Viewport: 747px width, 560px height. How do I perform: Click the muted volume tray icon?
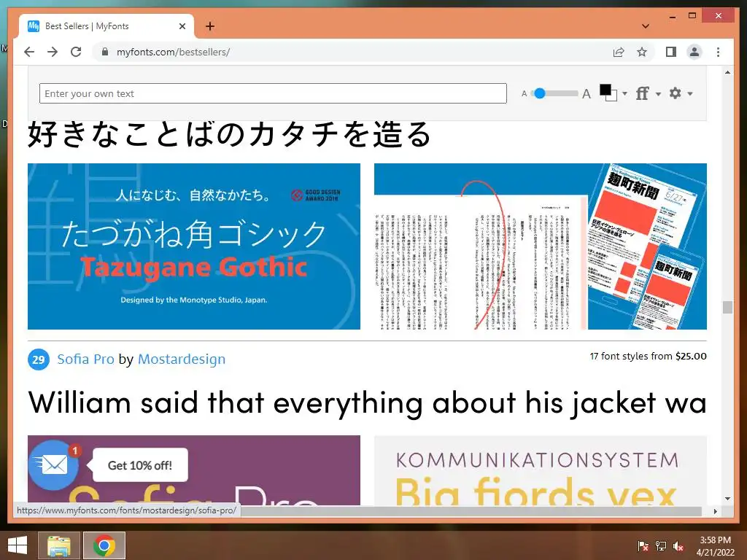[678, 545]
